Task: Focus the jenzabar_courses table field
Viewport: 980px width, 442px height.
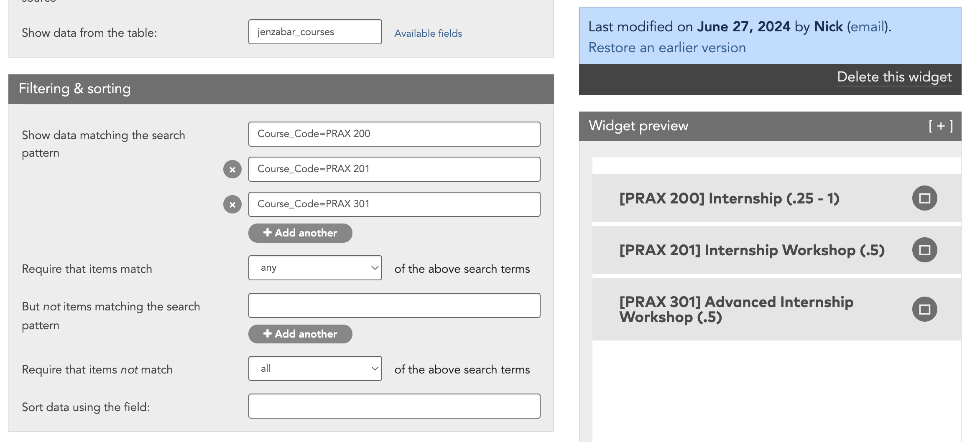Action: [x=315, y=32]
